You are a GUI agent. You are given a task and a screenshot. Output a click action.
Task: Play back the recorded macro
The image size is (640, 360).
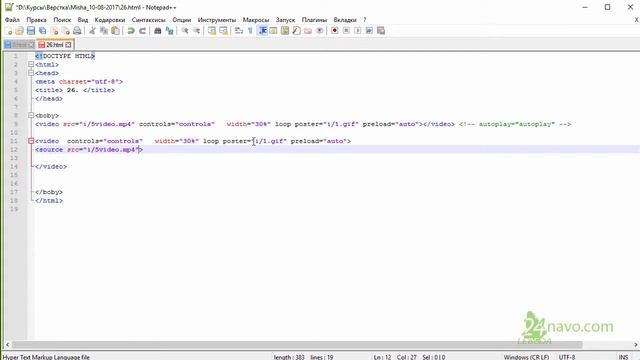click(x=358, y=31)
